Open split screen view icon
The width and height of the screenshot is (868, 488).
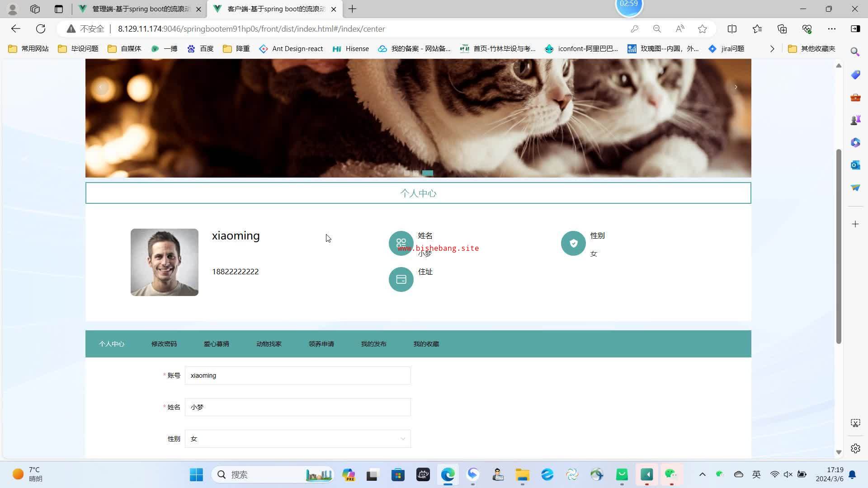click(732, 29)
